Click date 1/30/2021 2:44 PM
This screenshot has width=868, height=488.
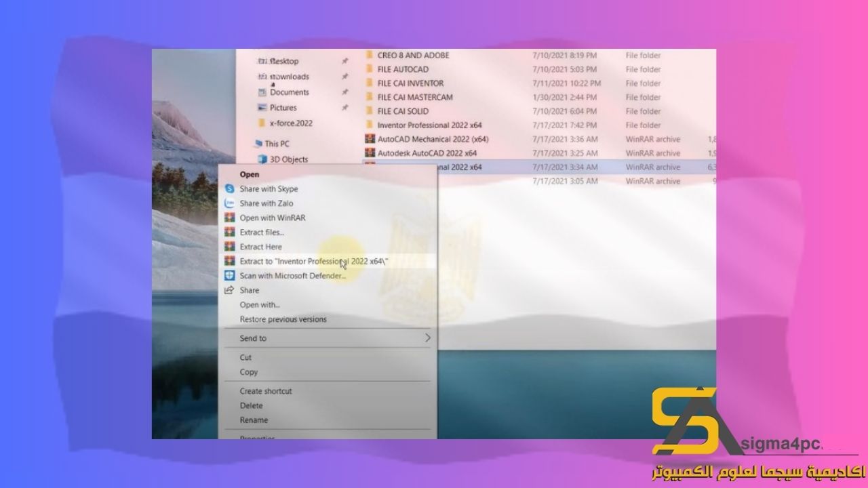565,97
